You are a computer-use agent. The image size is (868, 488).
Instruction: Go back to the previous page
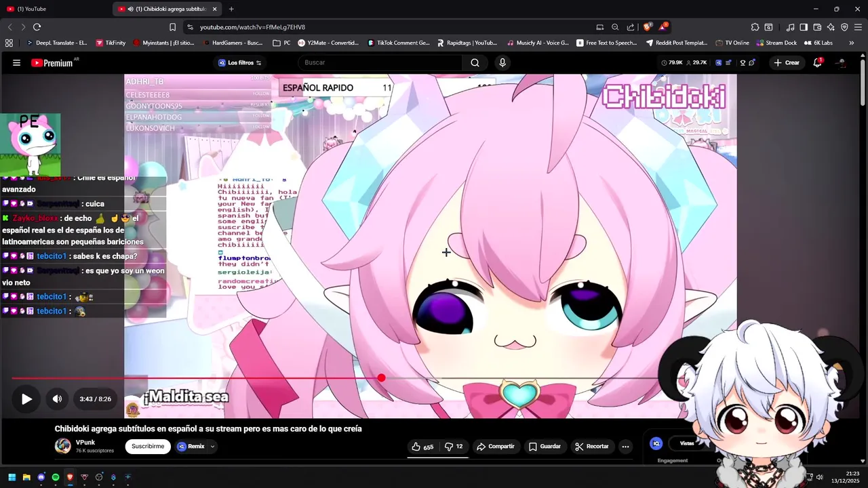9,27
